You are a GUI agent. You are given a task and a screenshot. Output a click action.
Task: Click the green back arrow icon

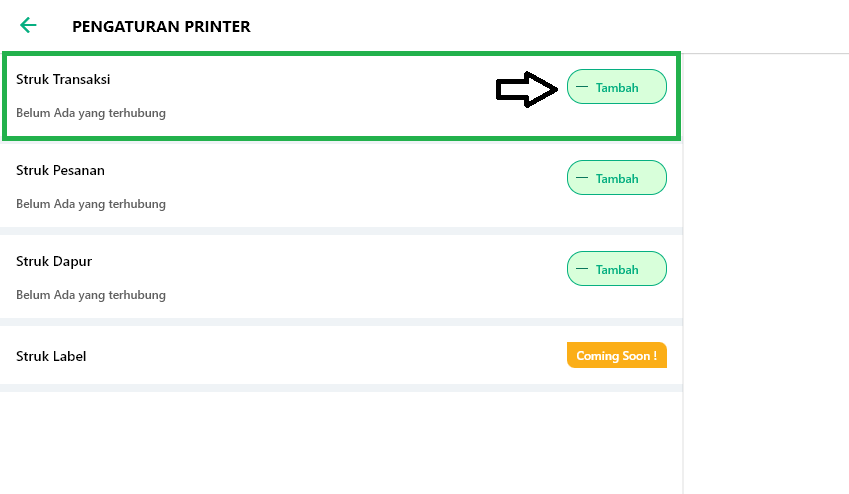28,26
